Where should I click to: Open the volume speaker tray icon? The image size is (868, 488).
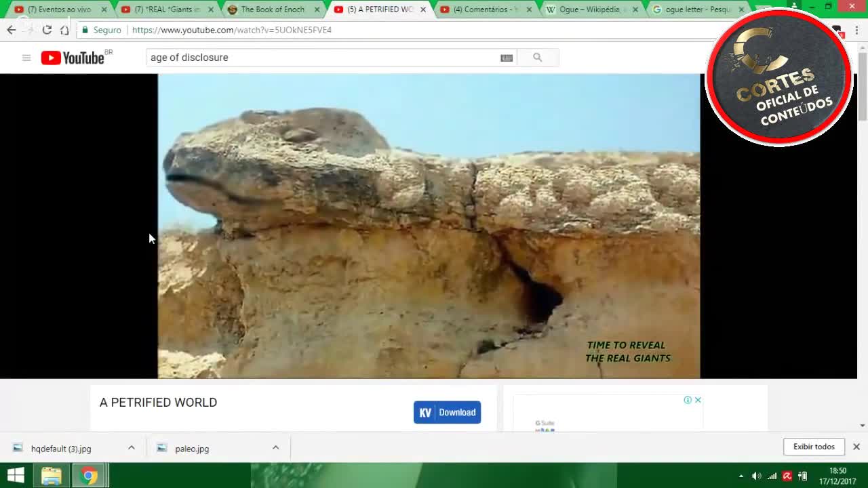(x=757, y=476)
